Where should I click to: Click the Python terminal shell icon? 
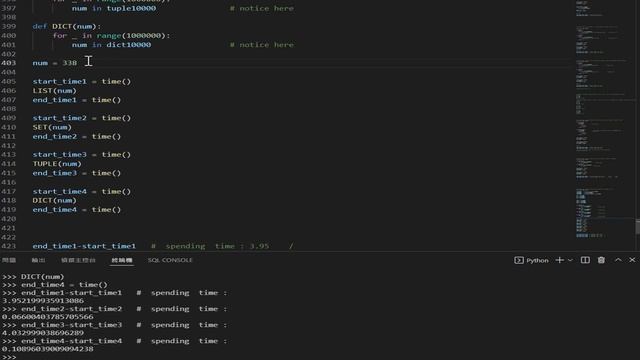click(x=518, y=260)
